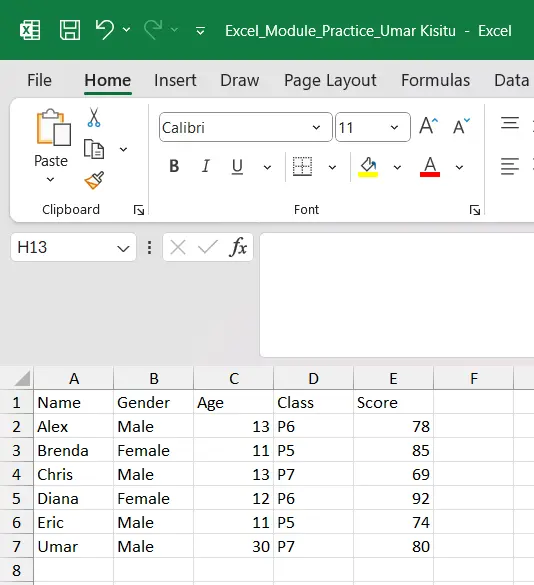This screenshot has height=585, width=534.
Task: Toggle Italic formatting
Action: 206,166
